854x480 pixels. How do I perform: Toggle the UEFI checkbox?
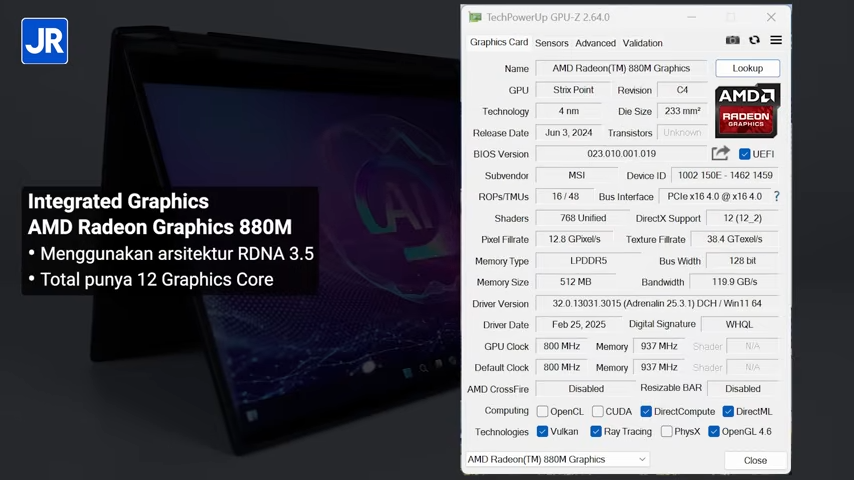coord(745,154)
